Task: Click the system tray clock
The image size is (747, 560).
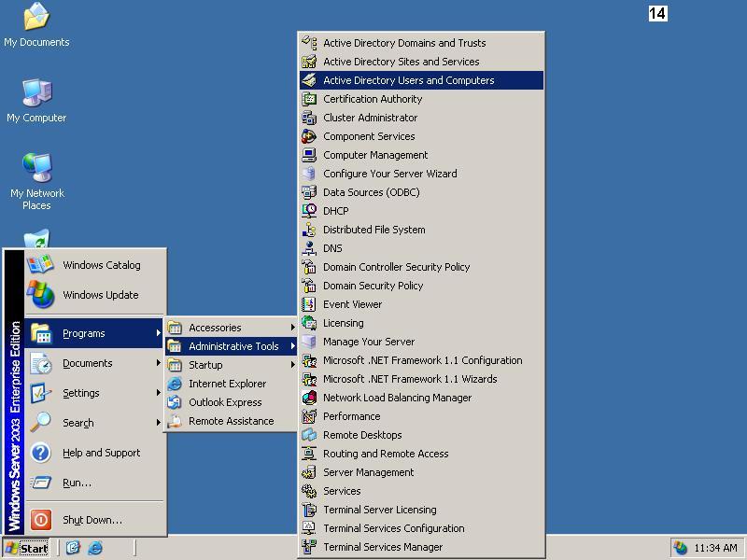Action: (x=716, y=548)
